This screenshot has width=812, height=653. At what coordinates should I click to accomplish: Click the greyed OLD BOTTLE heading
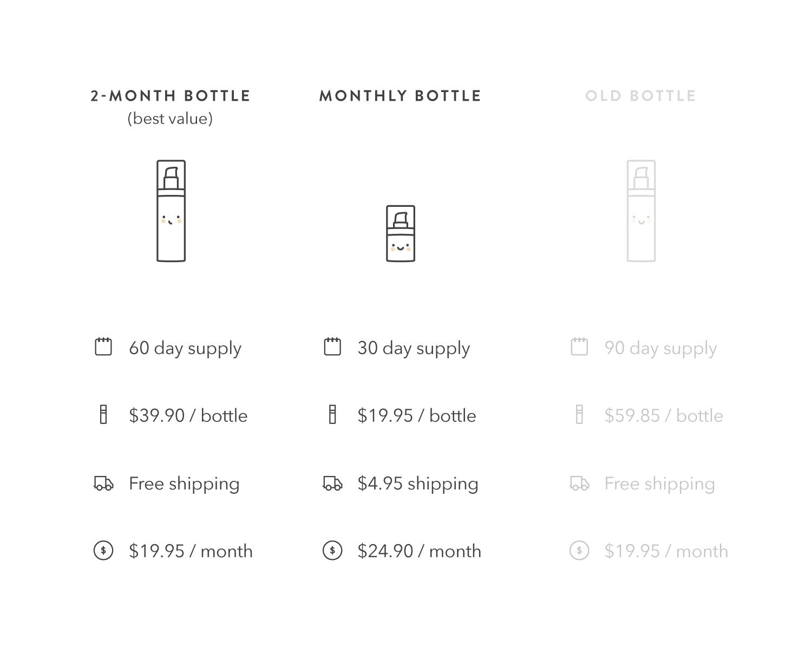coord(640,96)
